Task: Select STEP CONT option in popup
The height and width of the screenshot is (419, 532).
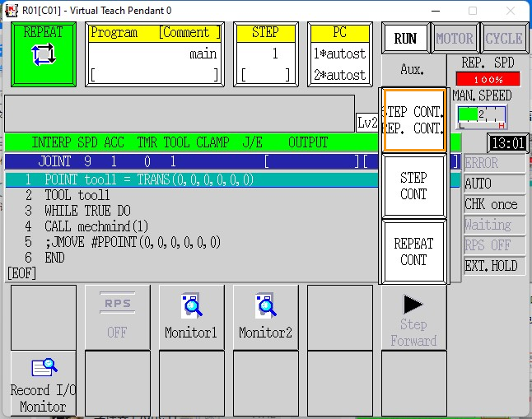Action: coord(413,186)
